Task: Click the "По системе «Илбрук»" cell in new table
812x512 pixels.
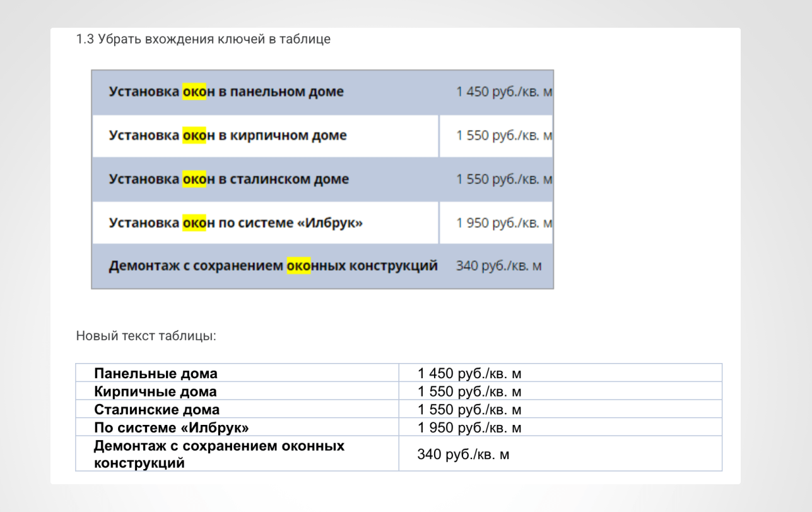Action: coord(237,427)
